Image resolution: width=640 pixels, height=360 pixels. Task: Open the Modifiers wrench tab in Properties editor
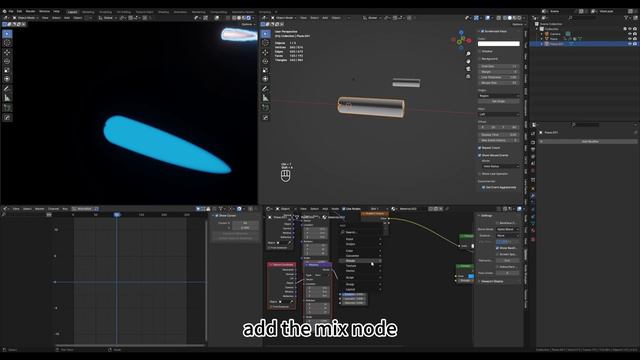[533, 196]
